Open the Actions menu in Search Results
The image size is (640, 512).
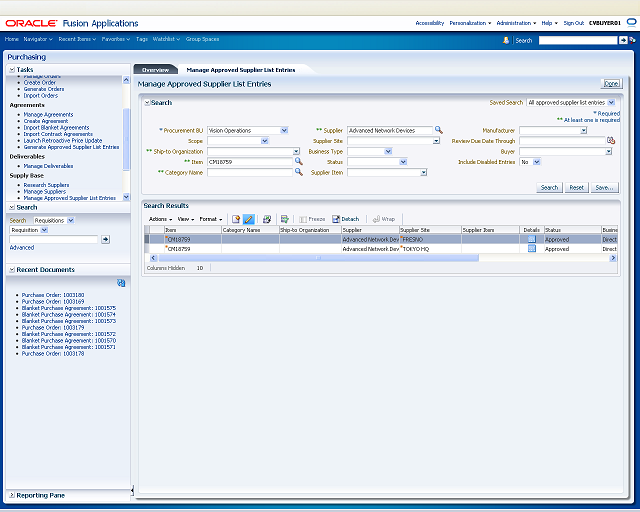click(160, 219)
